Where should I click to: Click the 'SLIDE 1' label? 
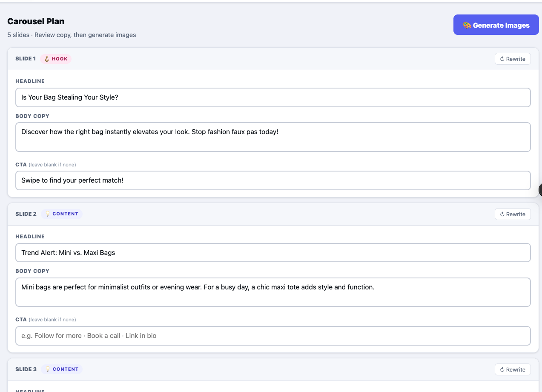coord(26,59)
